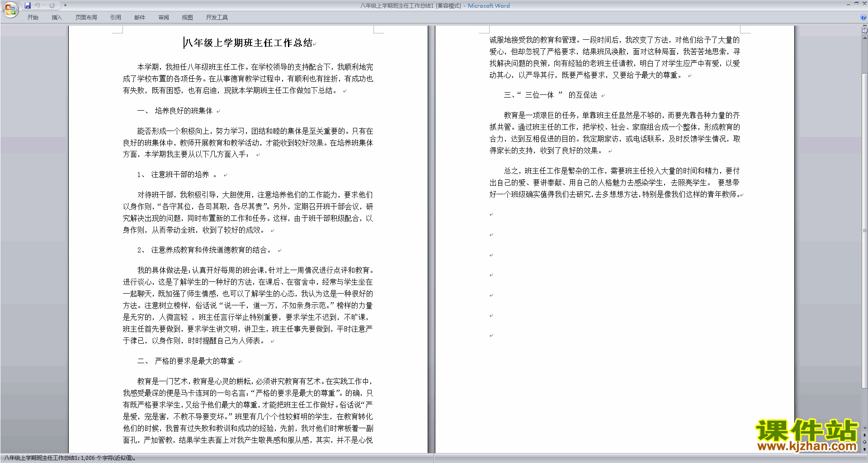
Task: Go to the next page with double-down arrows
Action: (864, 449)
